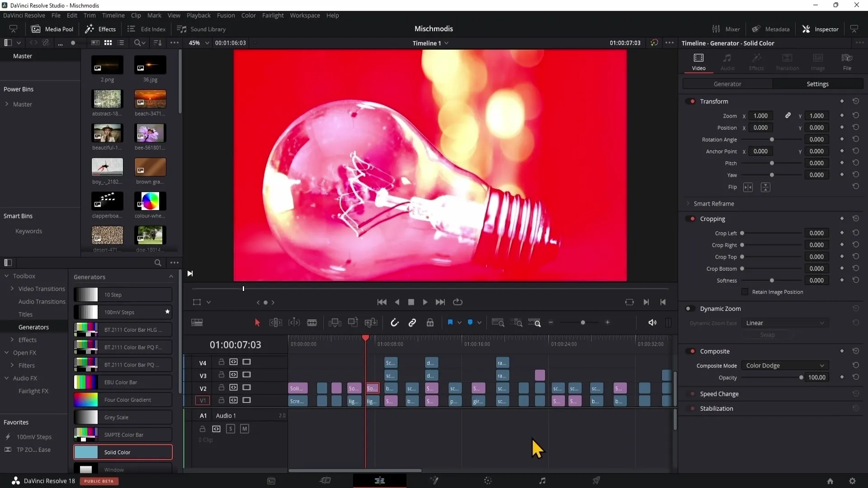Drag the Opacity slider value at 100.00
This screenshot has height=488, width=868.
tap(801, 377)
